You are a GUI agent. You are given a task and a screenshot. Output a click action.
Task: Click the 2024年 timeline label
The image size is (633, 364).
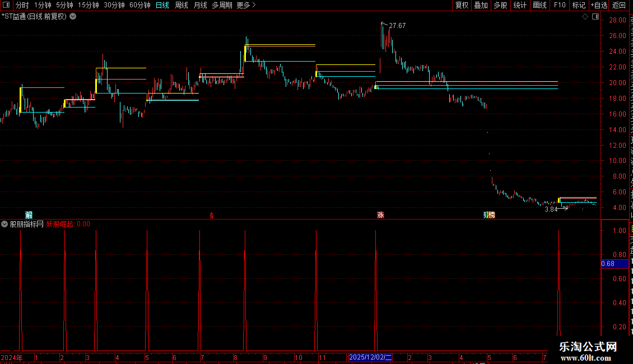tap(12, 357)
